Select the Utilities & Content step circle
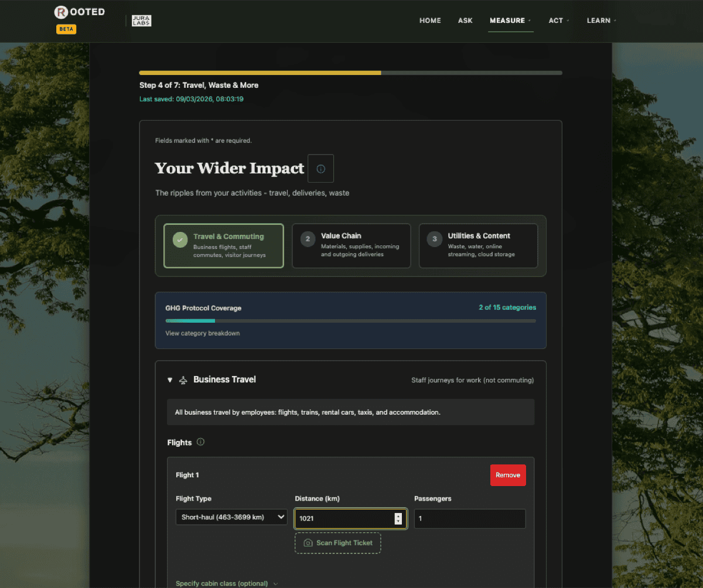 (434, 238)
